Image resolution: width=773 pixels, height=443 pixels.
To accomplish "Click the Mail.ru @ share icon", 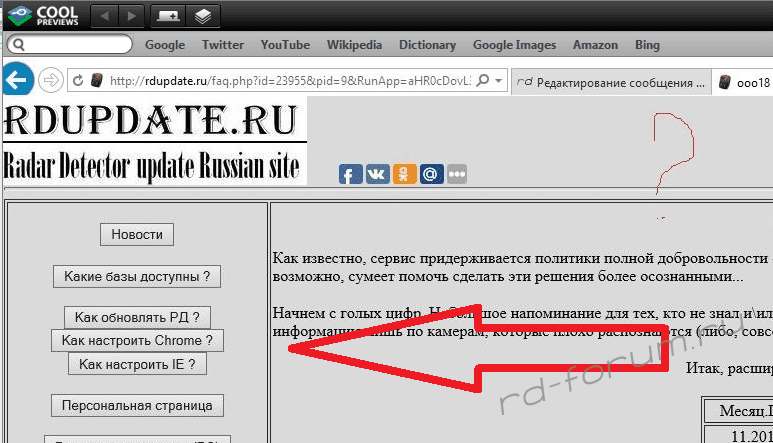I will point(431,174).
